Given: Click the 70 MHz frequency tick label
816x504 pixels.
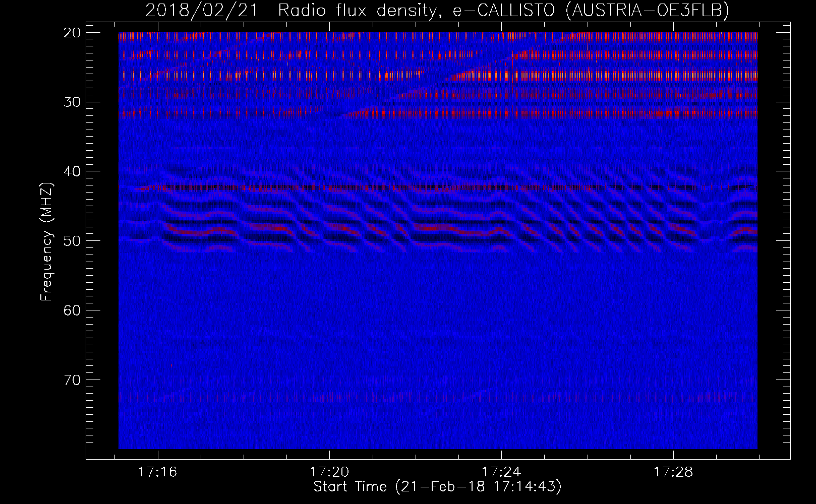Looking at the screenshot, I should coord(72,380).
